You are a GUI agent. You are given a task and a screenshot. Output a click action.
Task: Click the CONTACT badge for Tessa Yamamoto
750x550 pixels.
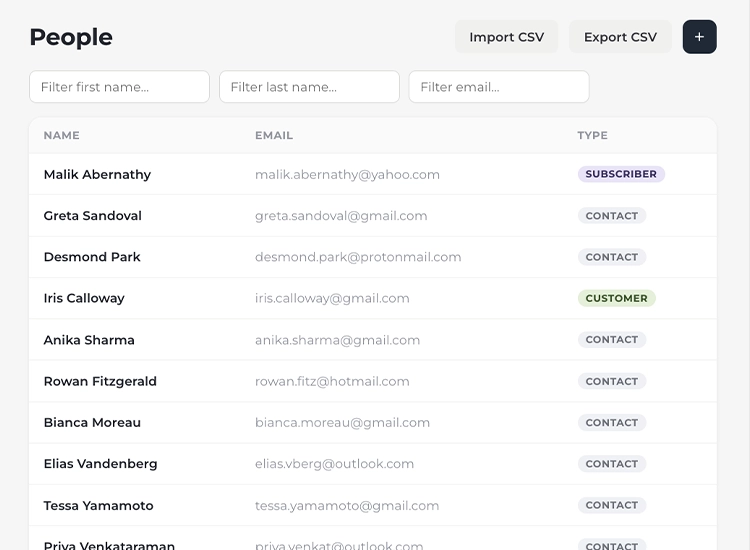click(612, 505)
